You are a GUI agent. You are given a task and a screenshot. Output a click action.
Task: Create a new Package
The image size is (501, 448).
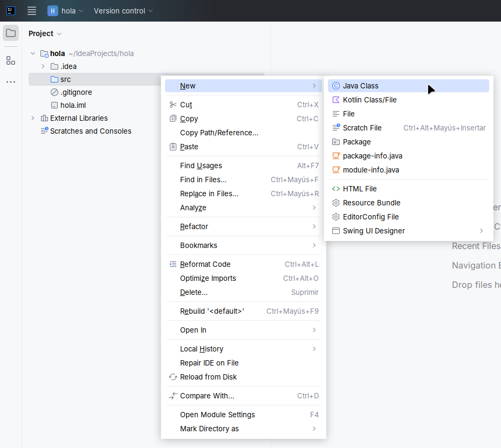tap(356, 142)
